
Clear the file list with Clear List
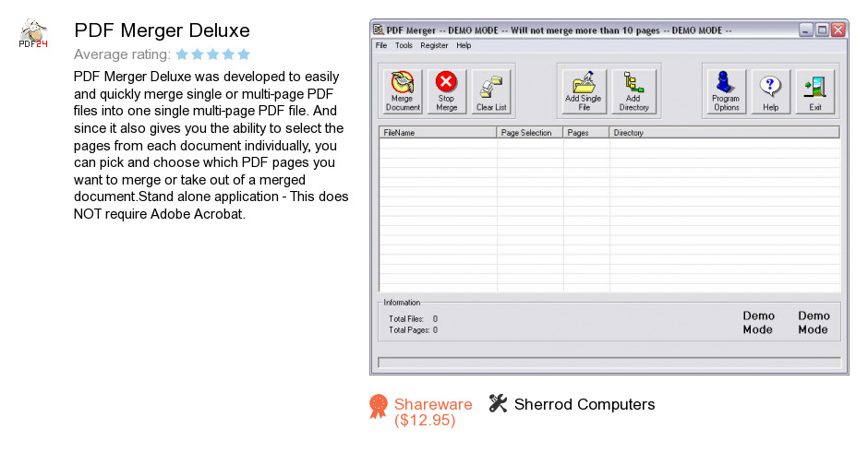tap(491, 91)
